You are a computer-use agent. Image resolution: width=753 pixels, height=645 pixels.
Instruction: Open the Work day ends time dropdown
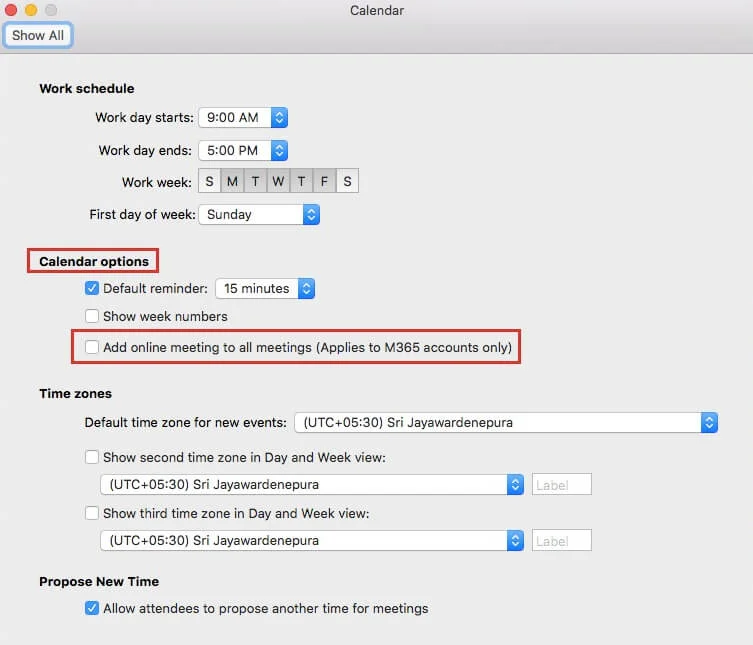[243, 150]
